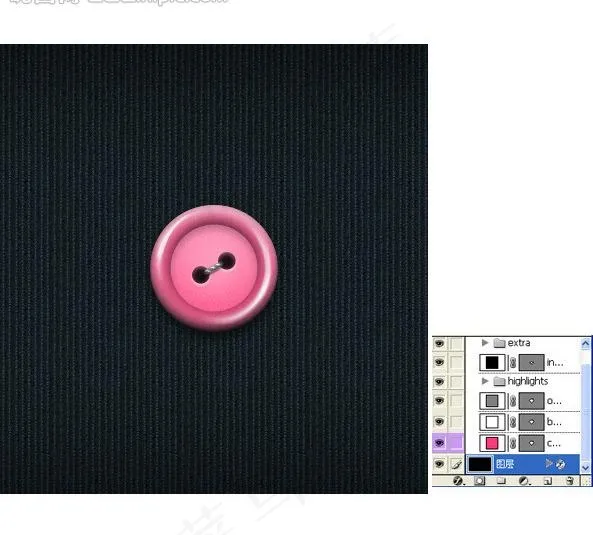Hide the extra layer group

pos(439,343)
